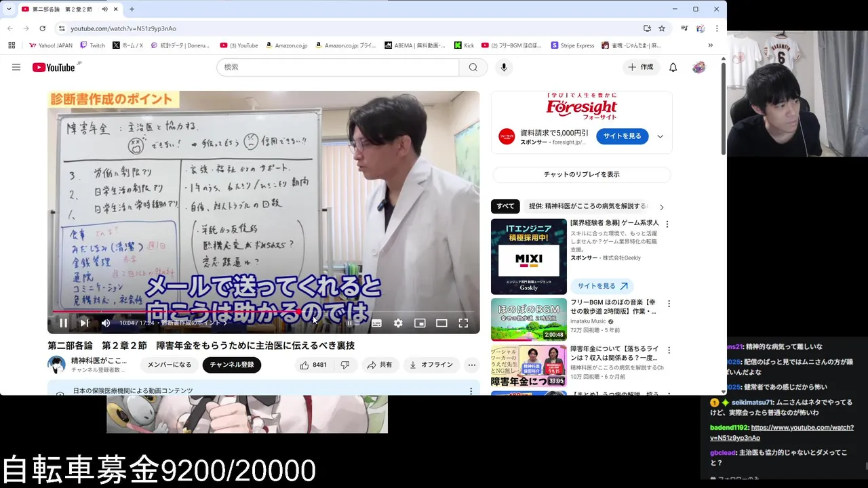Open Twitch bookmark
Screen dimensions: 868x488
click(x=92, y=45)
